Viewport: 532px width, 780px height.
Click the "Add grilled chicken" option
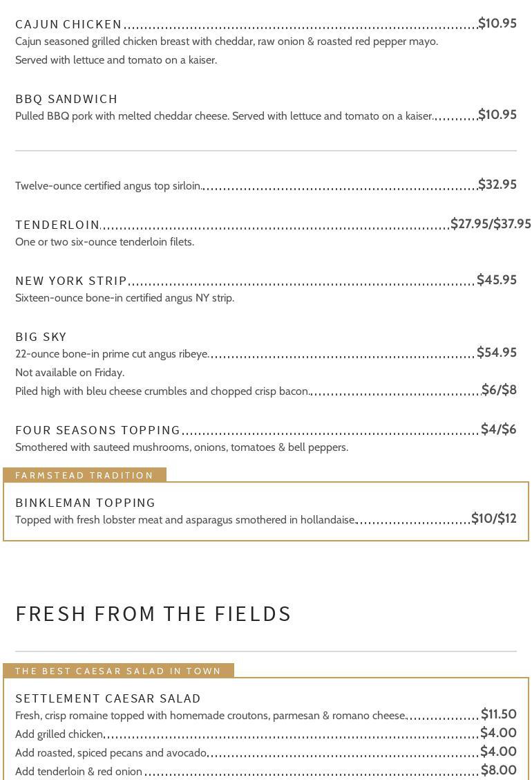pyautogui.click(x=59, y=734)
